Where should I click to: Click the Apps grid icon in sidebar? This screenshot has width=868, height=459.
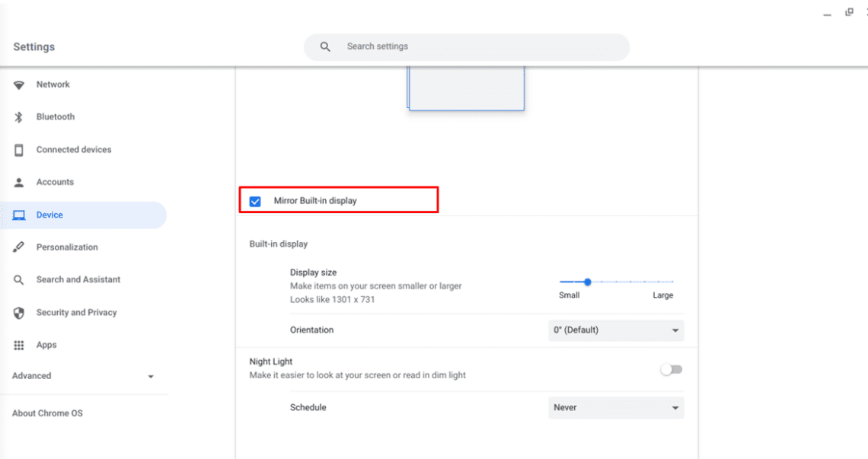(x=19, y=345)
